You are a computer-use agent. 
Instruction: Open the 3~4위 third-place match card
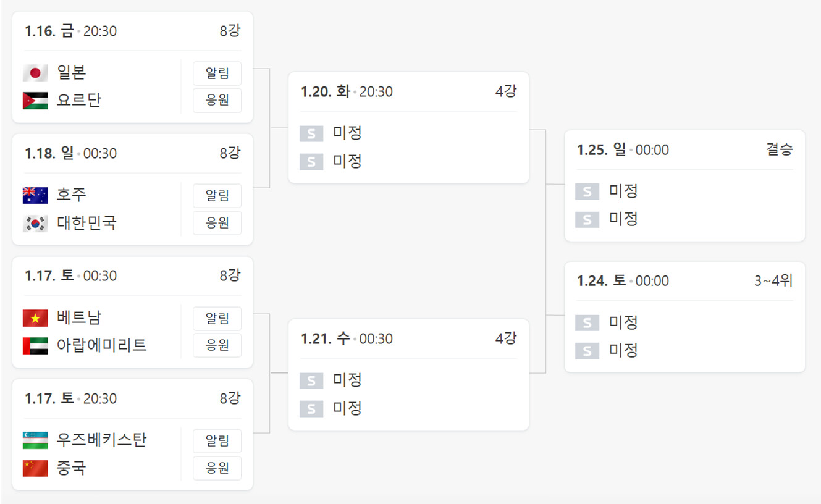684,317
